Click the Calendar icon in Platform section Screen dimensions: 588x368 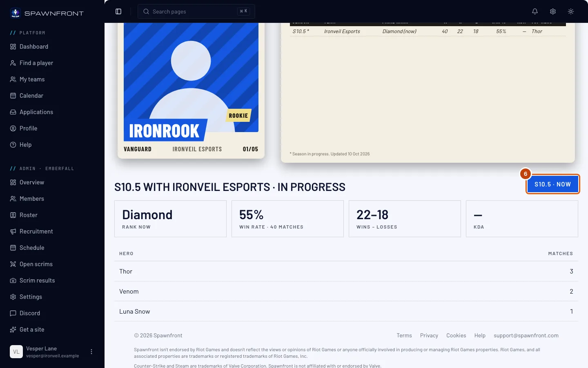[x=13, y=96]
